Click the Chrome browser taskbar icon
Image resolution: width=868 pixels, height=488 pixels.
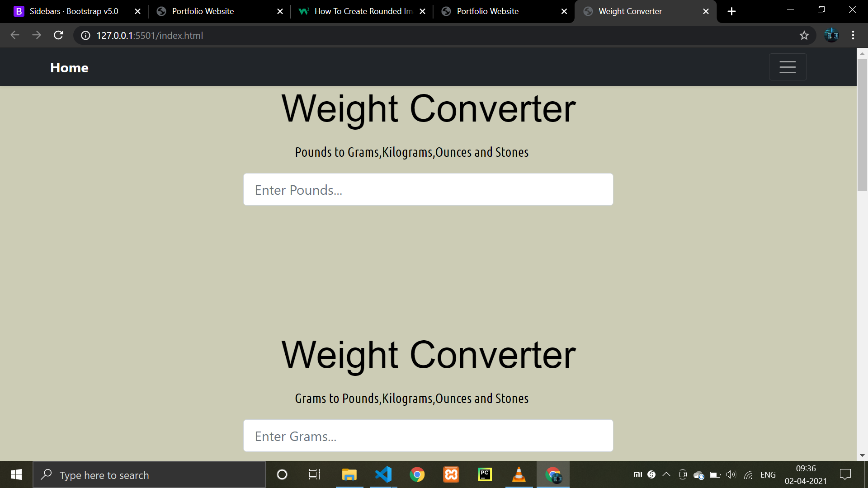(x=417, y=474)
